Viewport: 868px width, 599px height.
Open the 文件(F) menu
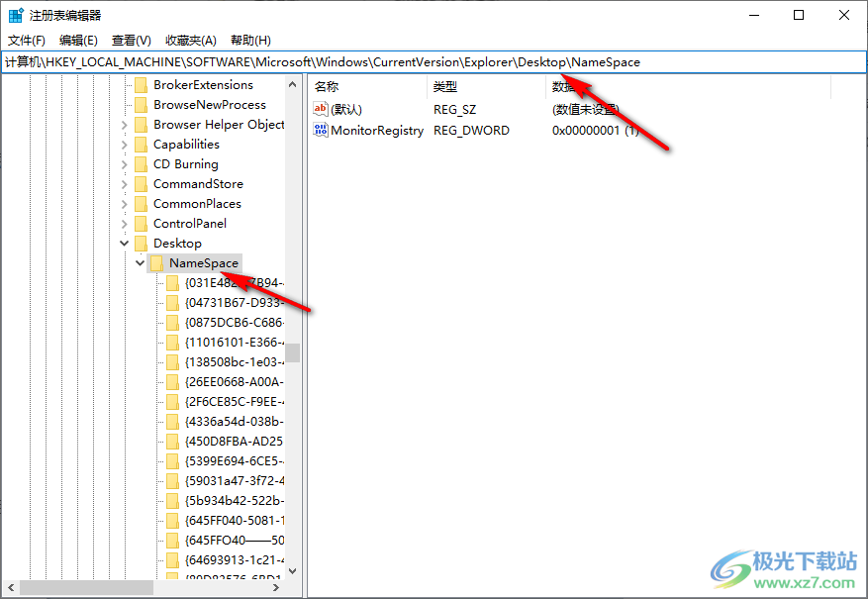26,41
